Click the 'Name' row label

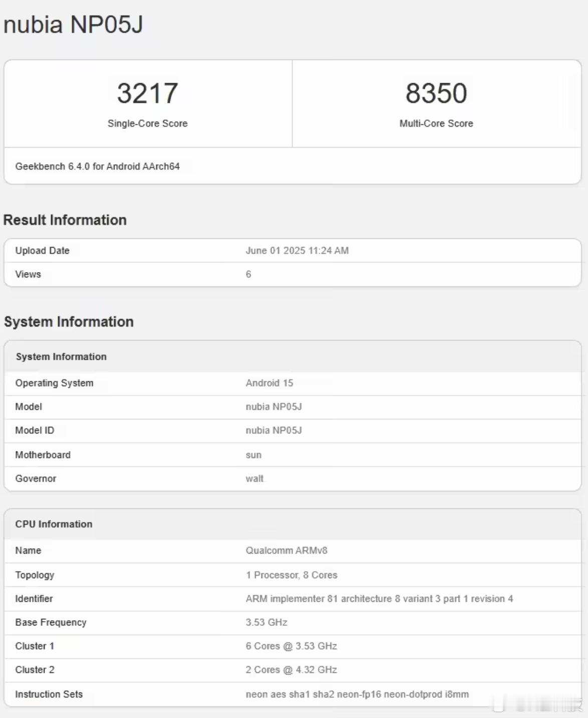[x=28, y=550]
